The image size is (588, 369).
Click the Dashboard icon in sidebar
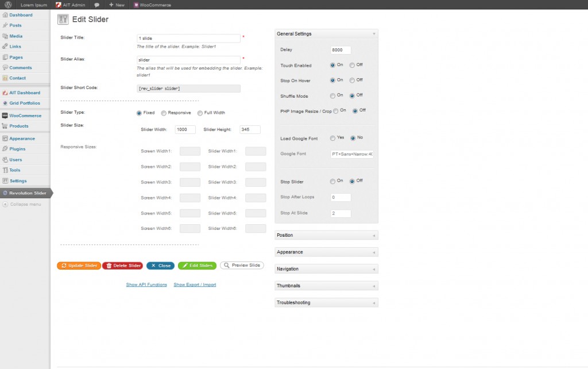coord(5,15)
